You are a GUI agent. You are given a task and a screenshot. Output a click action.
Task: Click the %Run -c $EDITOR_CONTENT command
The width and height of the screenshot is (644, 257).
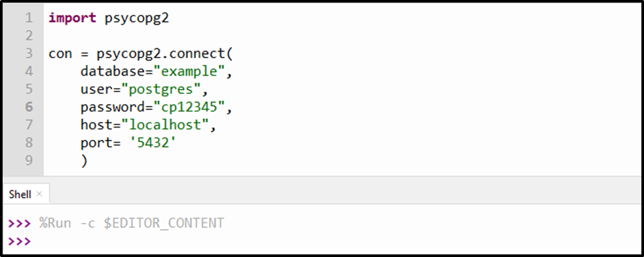tap(132, 223)
